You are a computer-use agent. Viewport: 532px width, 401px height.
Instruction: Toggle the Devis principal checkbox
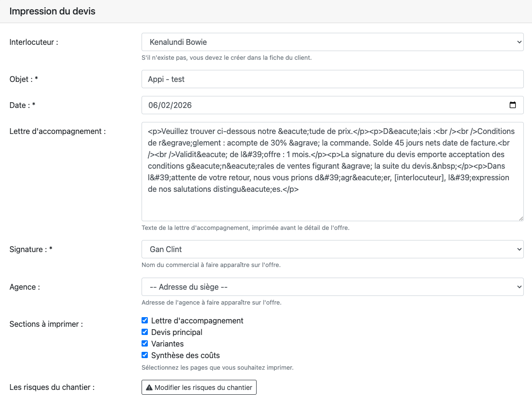click(x=145, y=332)
